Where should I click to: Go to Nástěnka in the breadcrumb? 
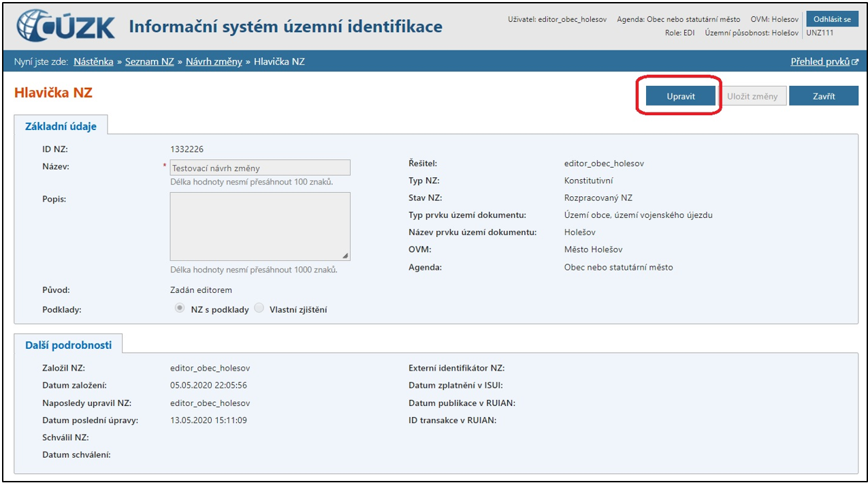pos(93,62)
